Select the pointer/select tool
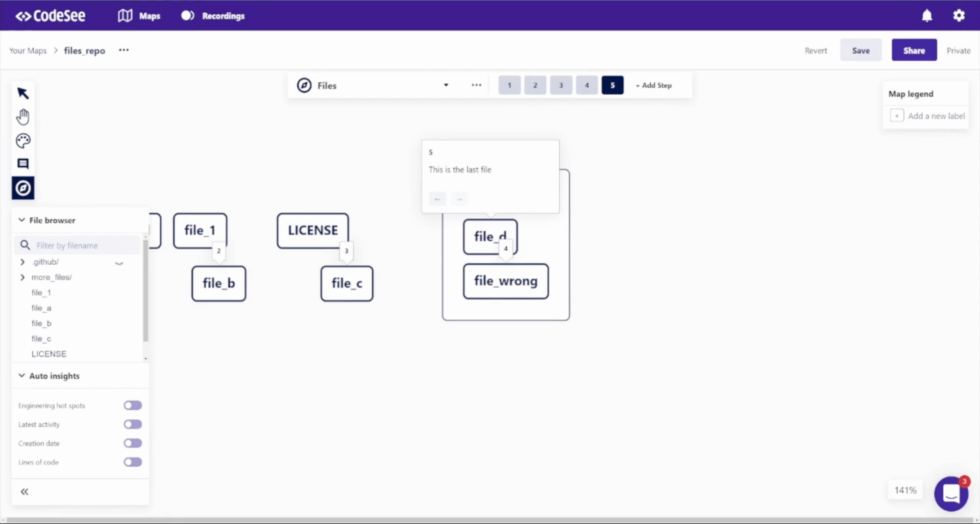Image resolution: width=980 pixels, height=524 pixels. pos(23,93)
